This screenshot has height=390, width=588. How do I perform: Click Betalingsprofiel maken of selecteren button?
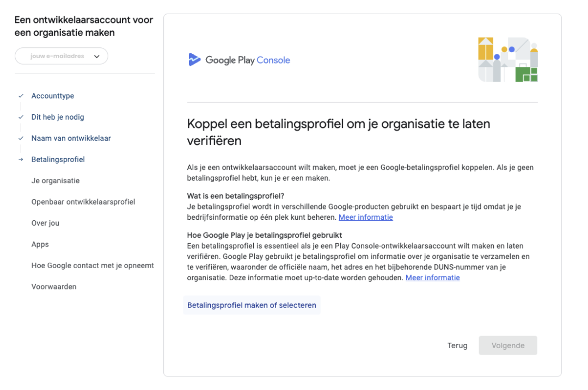[x=252, y=305]
